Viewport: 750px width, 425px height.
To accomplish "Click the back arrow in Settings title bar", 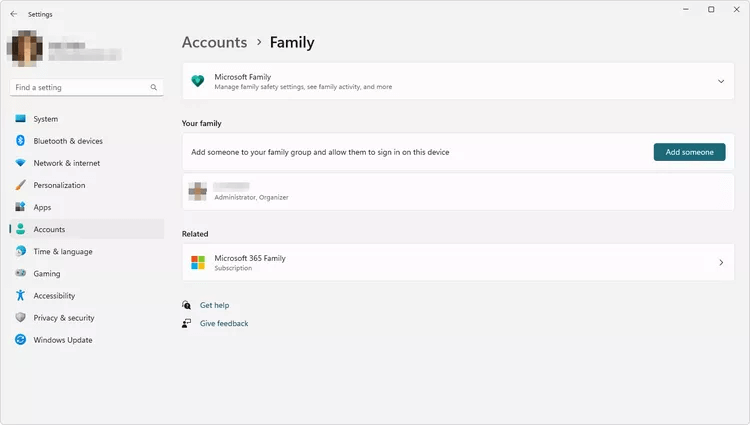I will 13,14.
